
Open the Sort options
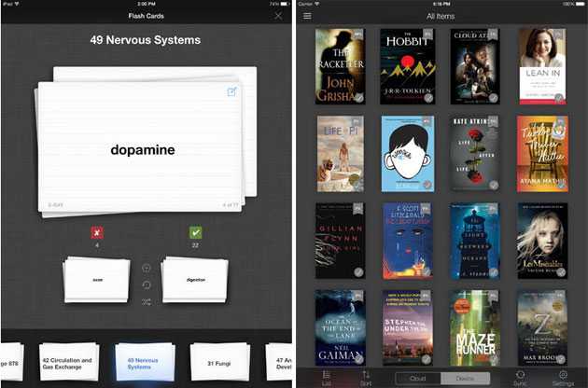point(365,376)
